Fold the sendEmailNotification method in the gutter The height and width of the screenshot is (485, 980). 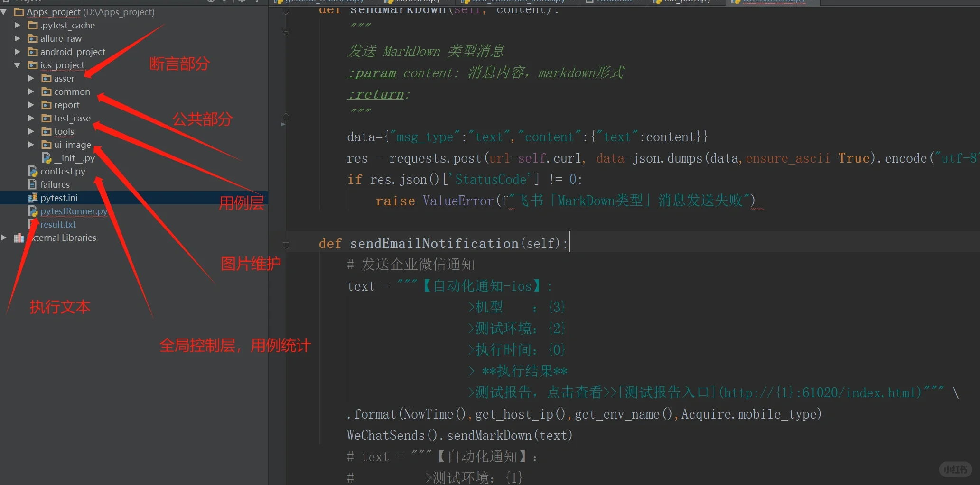click(286, 245)
